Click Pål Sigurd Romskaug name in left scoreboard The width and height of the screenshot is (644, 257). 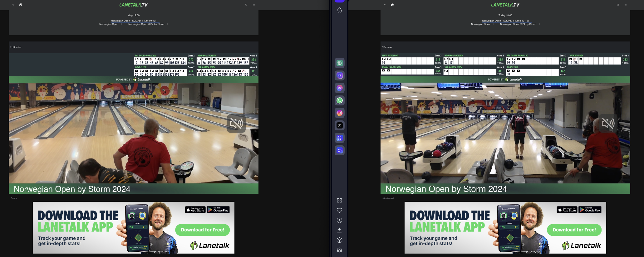[146, 56]
